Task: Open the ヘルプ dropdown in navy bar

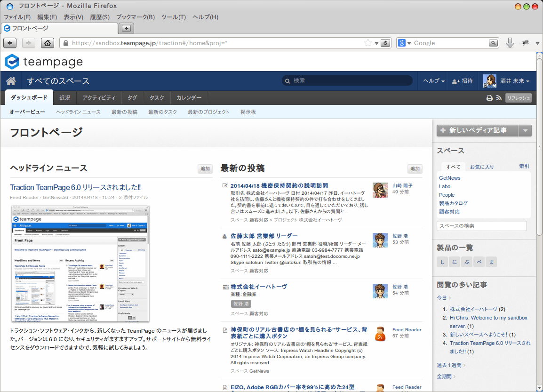Action: 433,81
